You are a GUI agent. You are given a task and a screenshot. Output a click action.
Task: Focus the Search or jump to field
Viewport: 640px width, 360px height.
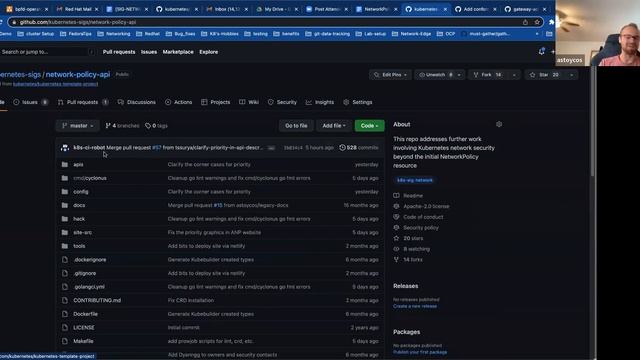pyautogui.click(x=47, y=52)
